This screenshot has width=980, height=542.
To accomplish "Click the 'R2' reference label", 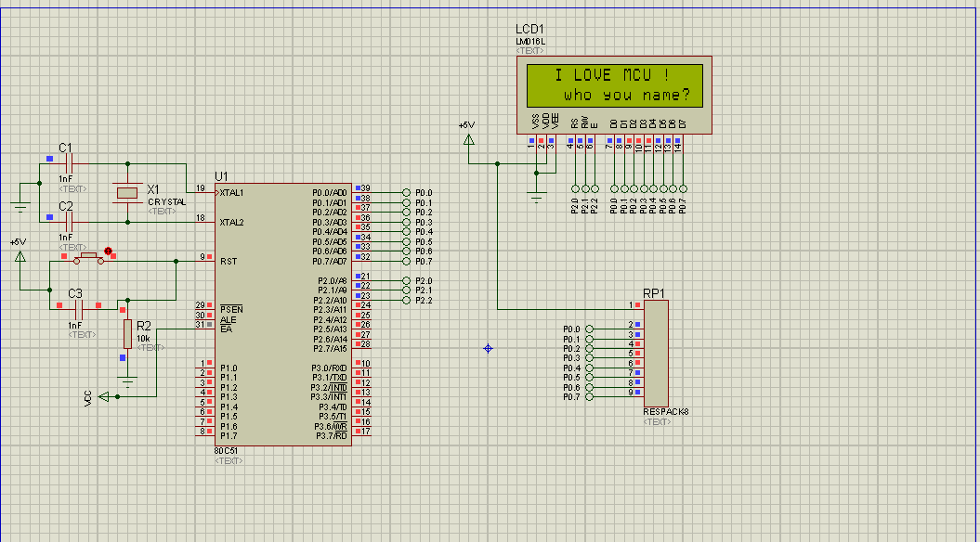I will [144, 326].
